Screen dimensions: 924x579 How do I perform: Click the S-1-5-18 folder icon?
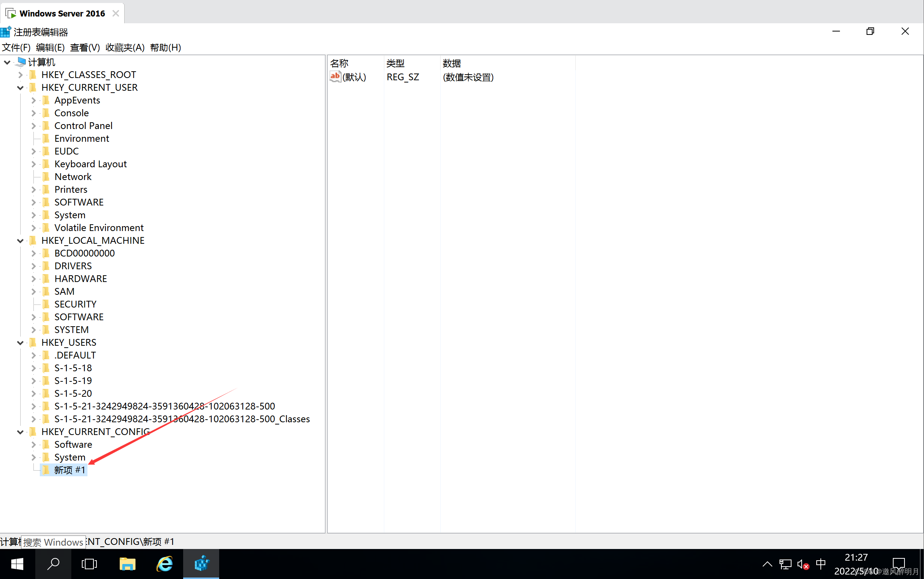coord(46,368)
